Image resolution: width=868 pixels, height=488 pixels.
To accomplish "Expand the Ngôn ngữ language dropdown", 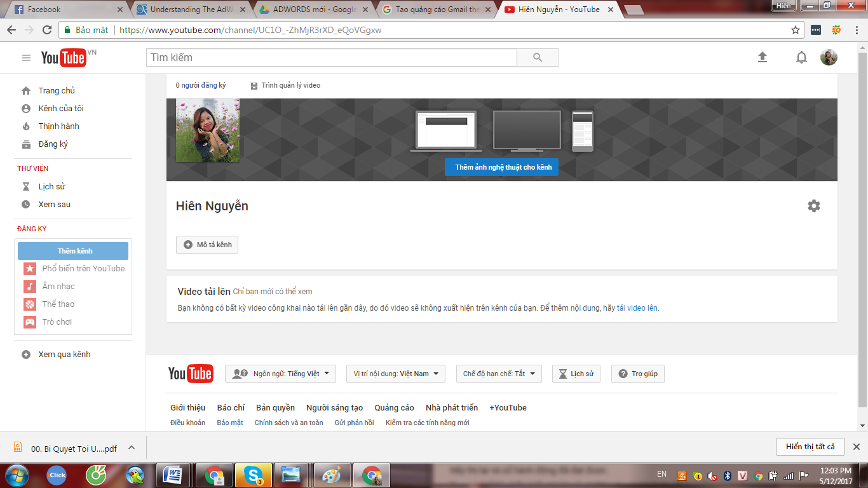I will coord(280,374).
